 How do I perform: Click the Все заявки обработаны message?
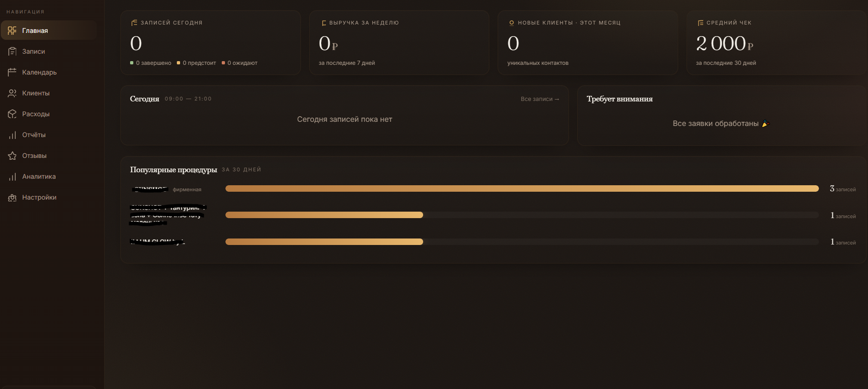720,124
